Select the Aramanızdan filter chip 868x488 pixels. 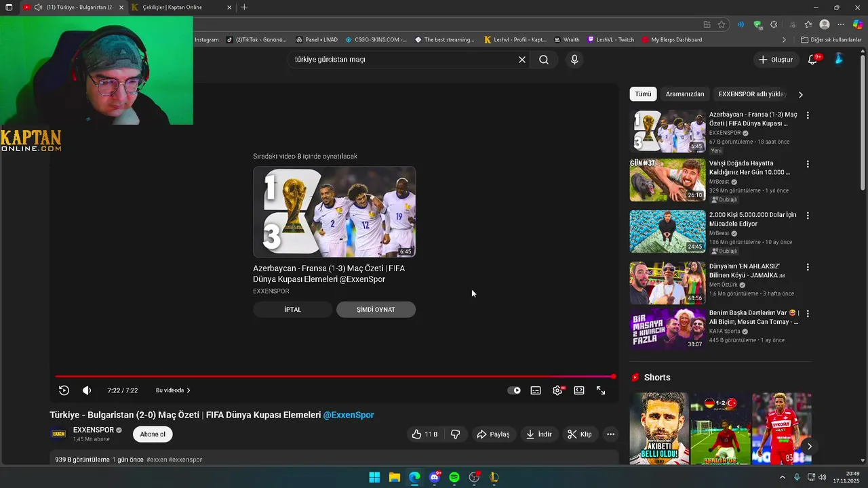(x=685, y=94)
